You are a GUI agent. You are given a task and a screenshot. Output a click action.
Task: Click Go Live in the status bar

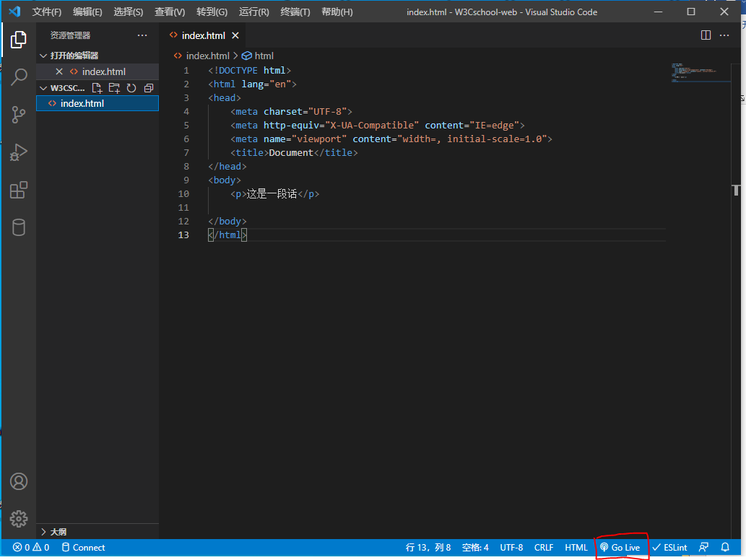[x=620, y=548]
